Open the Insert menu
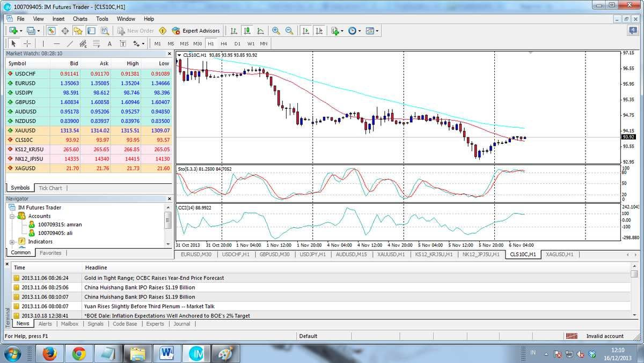Viewport: 644px width, 363px height. pyautogui.click(x=58, y=19)
